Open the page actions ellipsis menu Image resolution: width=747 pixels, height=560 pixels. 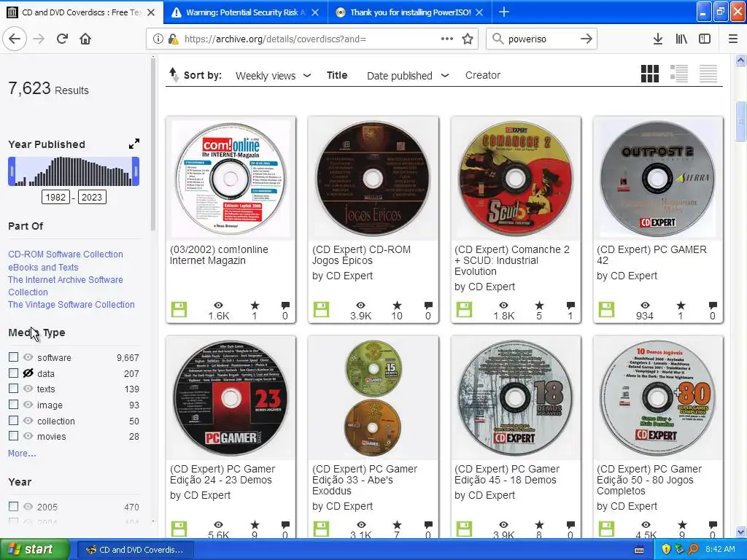(447, 39)
